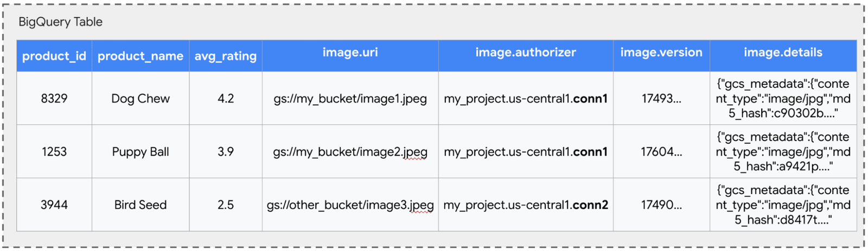The width and height of the screenshot is (868, 251).
Task: Click the gs://other_bucket/image3.jpeg URI
Action: pyautogui.click(x=350, y=205)
